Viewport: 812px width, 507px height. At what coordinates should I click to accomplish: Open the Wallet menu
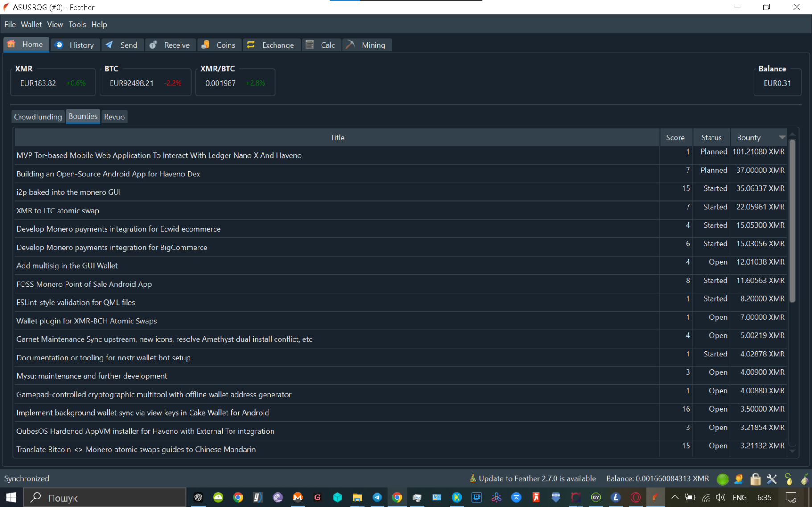[31, 25]
